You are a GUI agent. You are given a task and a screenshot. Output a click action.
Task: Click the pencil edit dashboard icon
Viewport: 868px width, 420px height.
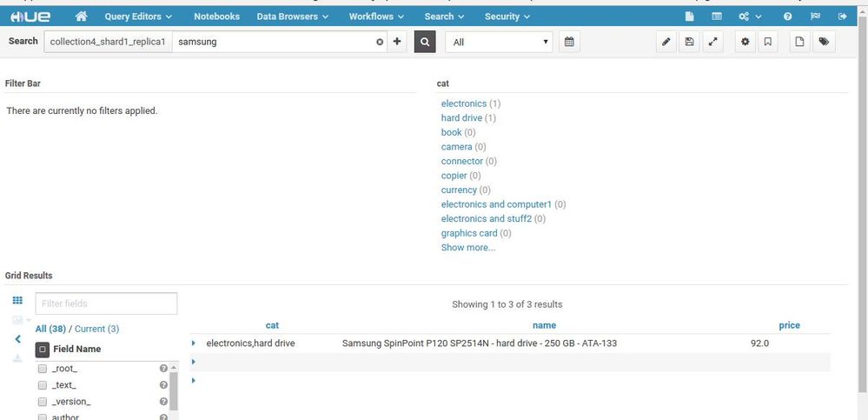666,42
